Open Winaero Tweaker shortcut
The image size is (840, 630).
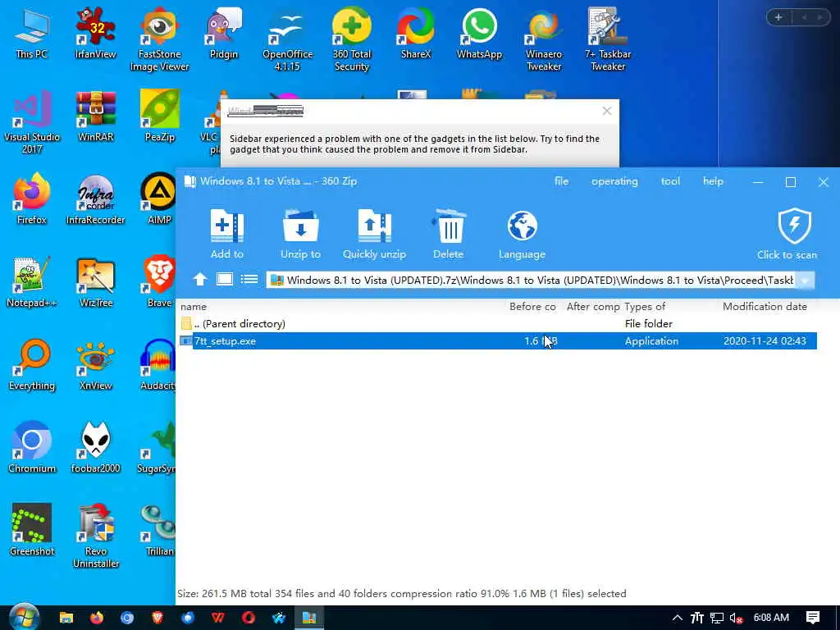(544, 39)
